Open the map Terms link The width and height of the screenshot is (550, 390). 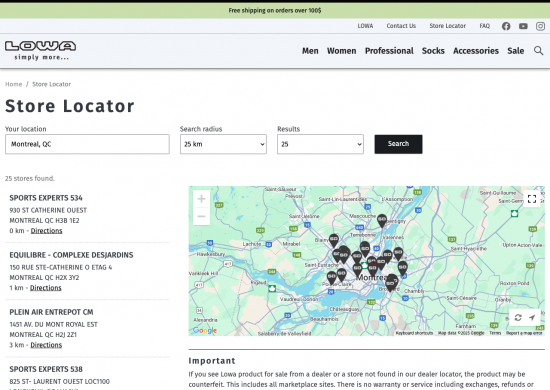click(x=495, y=333)
